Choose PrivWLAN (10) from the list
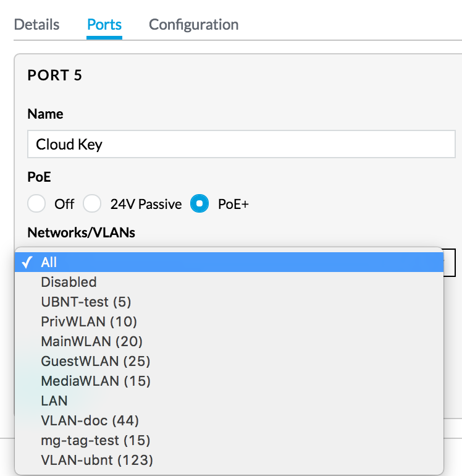 (229, 321)
